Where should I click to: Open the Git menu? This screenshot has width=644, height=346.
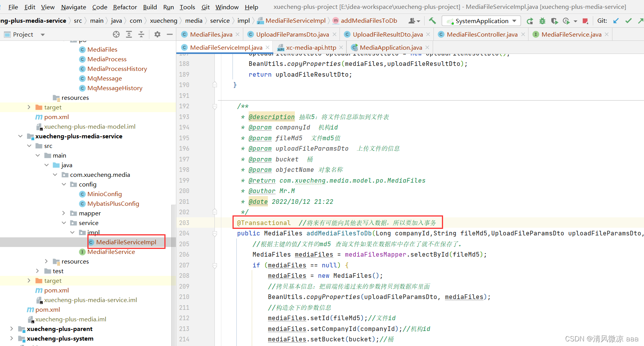(206, 7)
